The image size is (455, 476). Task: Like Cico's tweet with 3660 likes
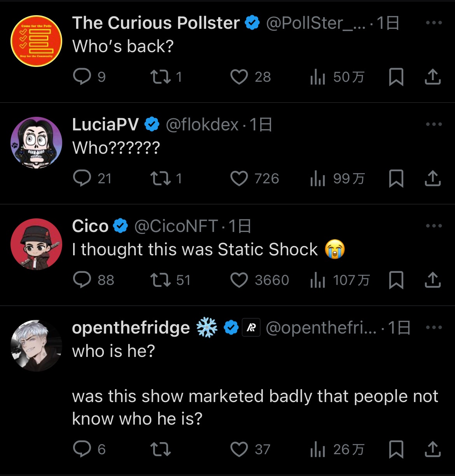tap(239, 280)
